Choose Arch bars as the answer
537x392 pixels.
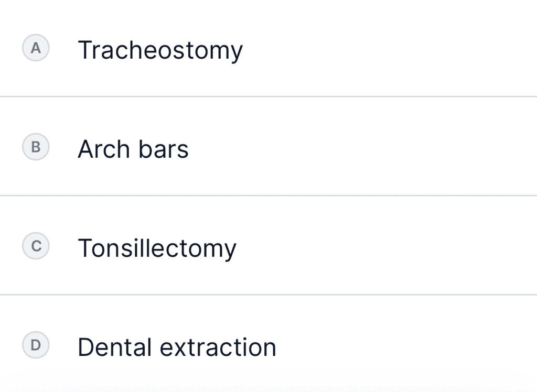(x=133, y=149)
